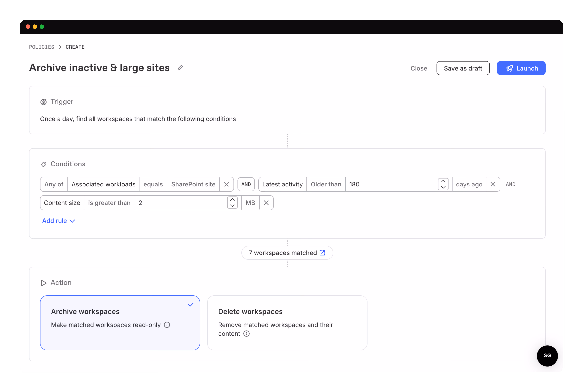Click Save as draft
The width and height of the screenshot is (583, 392).
click(463, 68)
